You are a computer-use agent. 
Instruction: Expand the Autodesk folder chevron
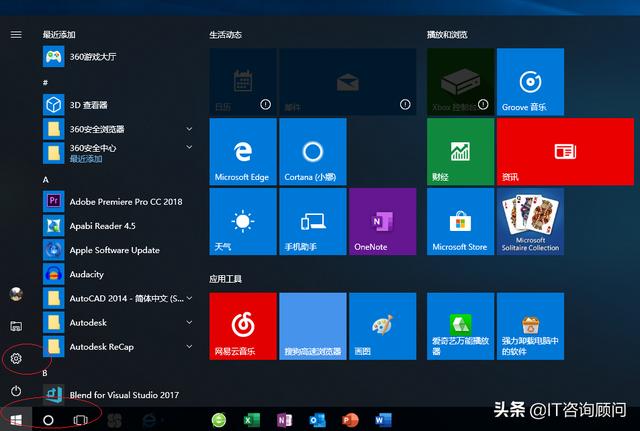click(x=189, y=322)
